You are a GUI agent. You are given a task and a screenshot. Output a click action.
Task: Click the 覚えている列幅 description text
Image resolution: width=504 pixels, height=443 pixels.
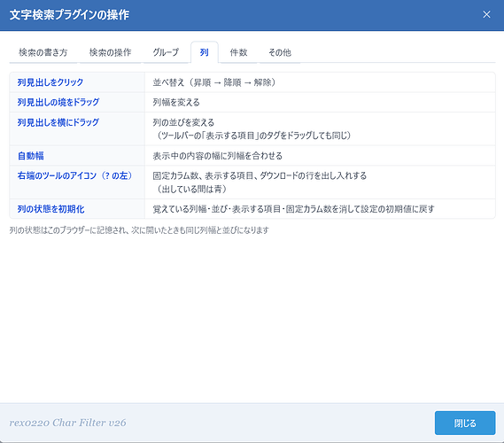tap(293, 209)
